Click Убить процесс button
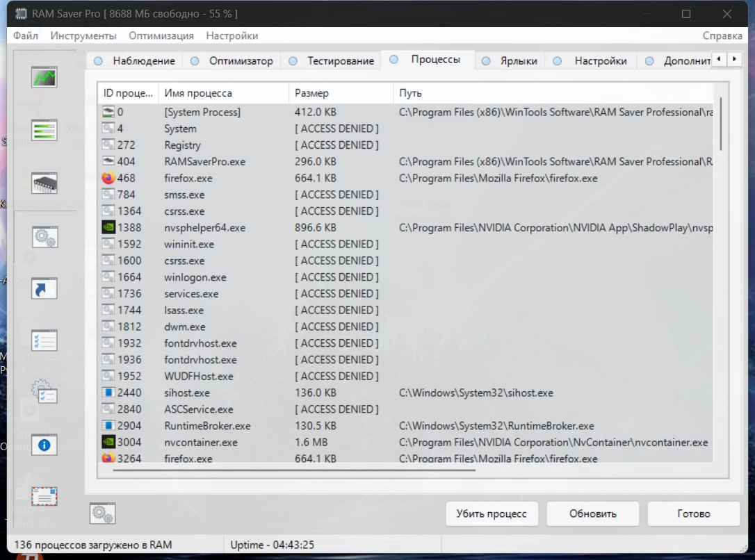Image resolution: width=755 pixels, height=560 pixels. pyautogui.click(x=492, y=514)
